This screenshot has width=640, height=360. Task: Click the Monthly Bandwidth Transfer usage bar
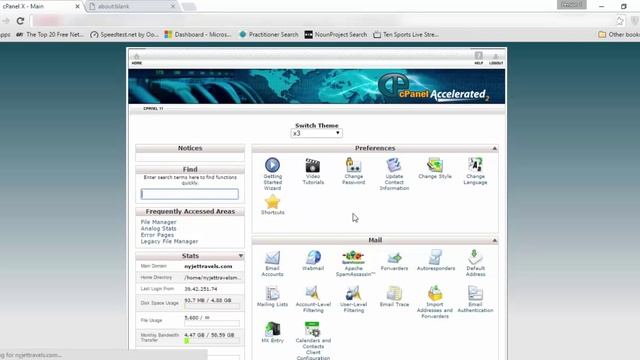pyautogui.click(x=212, y=341)
